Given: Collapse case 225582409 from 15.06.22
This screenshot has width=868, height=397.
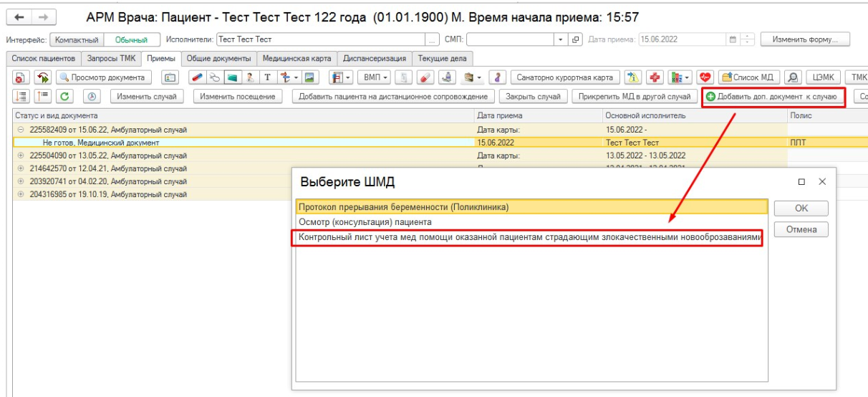Looking at the screenshot, I should point(21,130).
